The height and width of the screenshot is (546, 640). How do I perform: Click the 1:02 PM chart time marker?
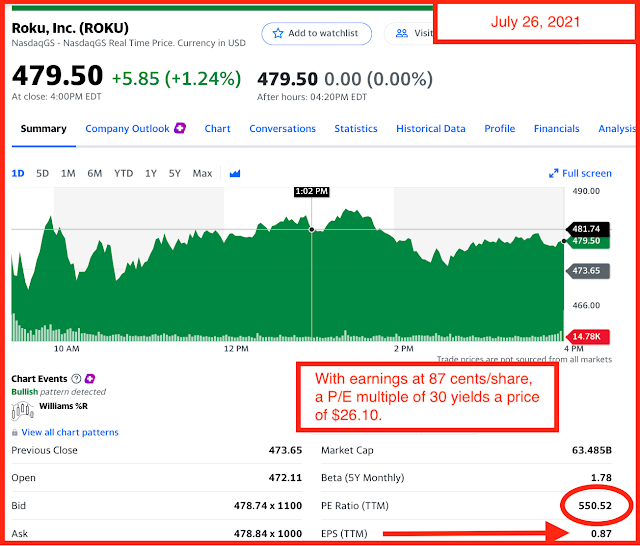coord(311,191)
